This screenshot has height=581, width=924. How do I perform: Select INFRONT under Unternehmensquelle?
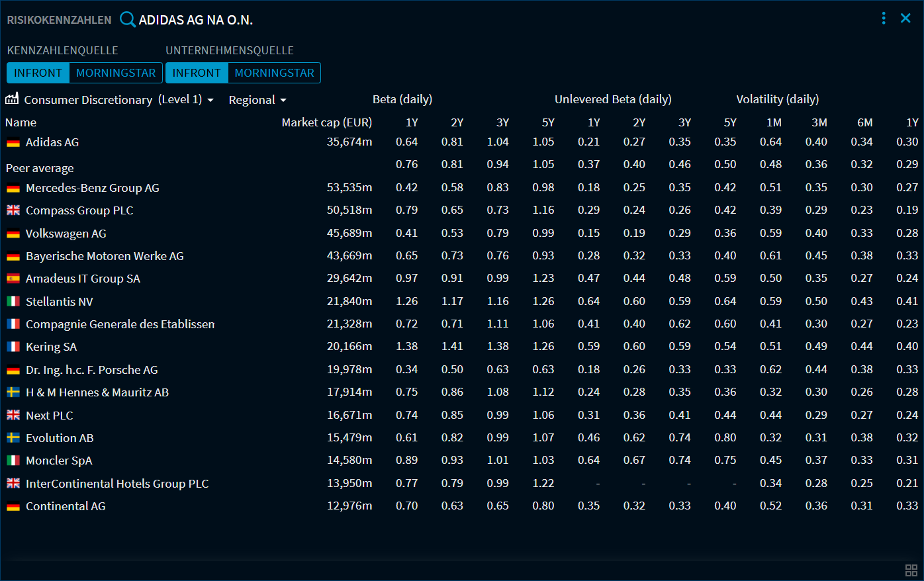click(x=197, y=73)
